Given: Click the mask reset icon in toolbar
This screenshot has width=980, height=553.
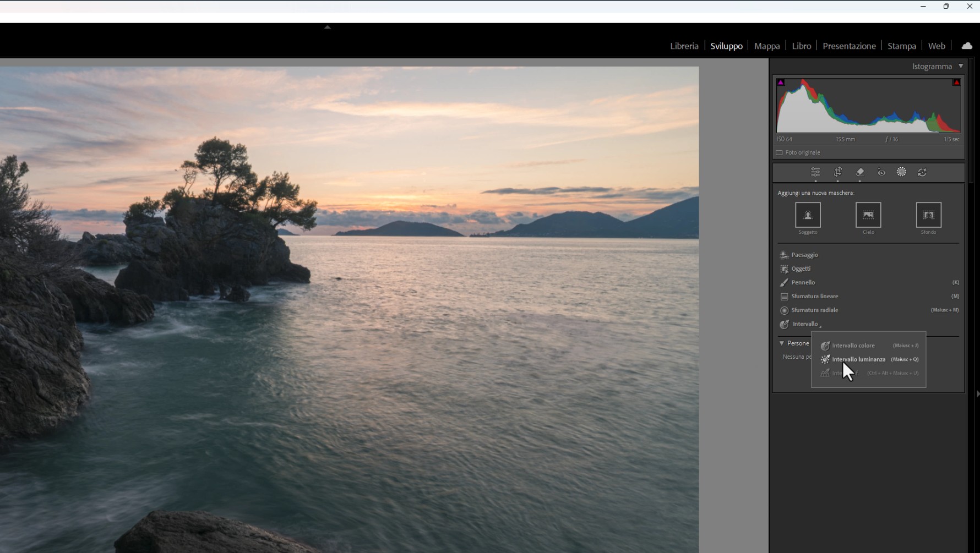Looking at the screenshot, I should (x=922, y=172).
